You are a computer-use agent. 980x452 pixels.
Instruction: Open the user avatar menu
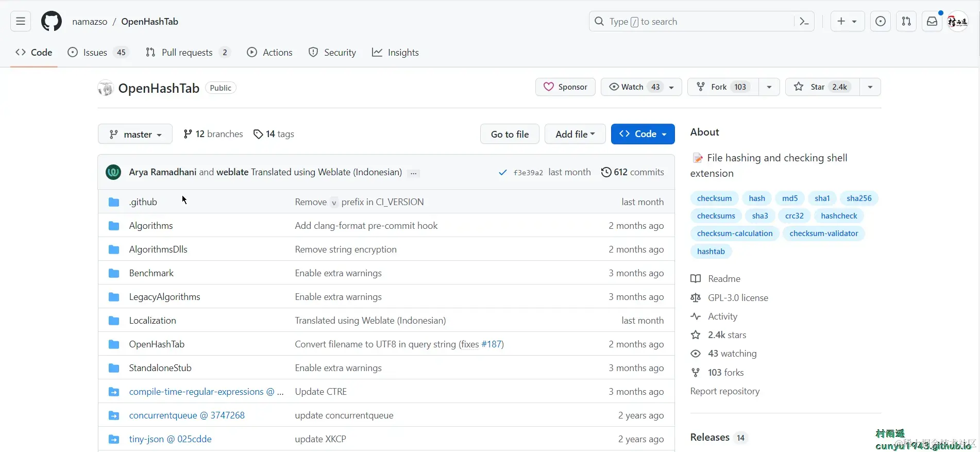(958, 22)
